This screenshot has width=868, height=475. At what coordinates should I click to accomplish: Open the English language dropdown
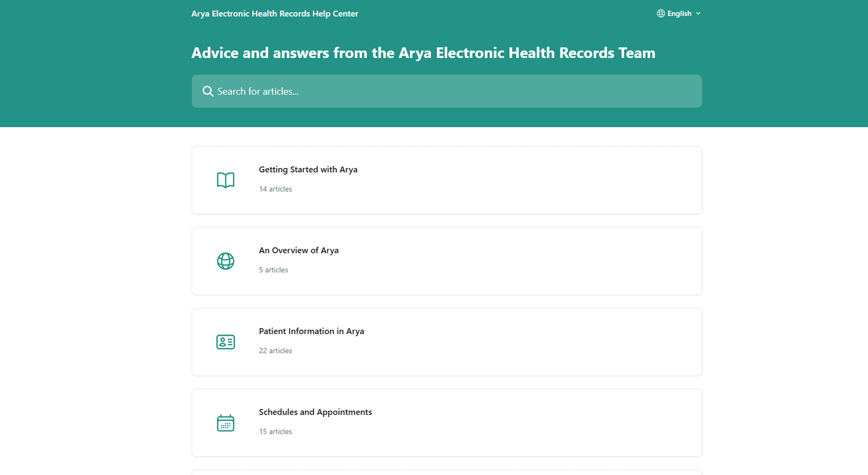coord(679,13)
